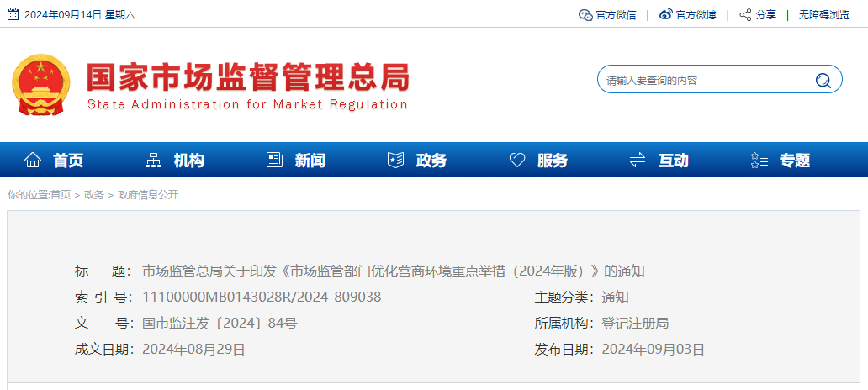Select the notice title about 优化营商环境重点举措

[394, 271]
